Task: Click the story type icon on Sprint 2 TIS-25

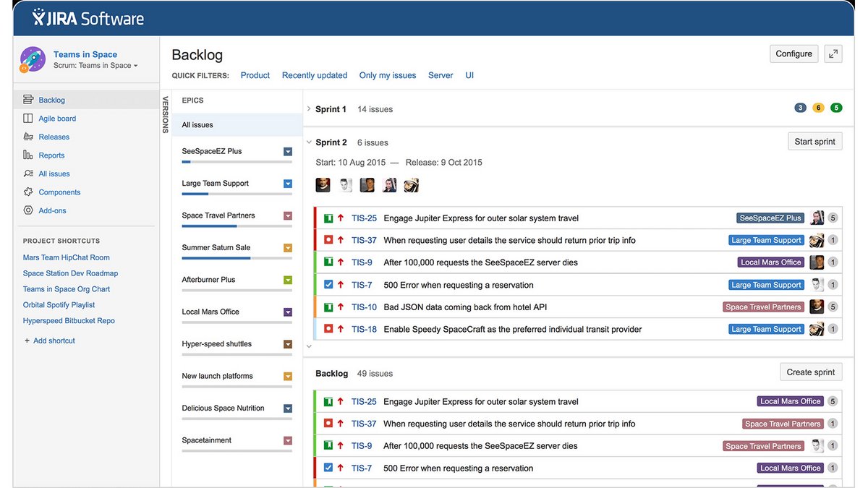Action: [x=328, y=218]
